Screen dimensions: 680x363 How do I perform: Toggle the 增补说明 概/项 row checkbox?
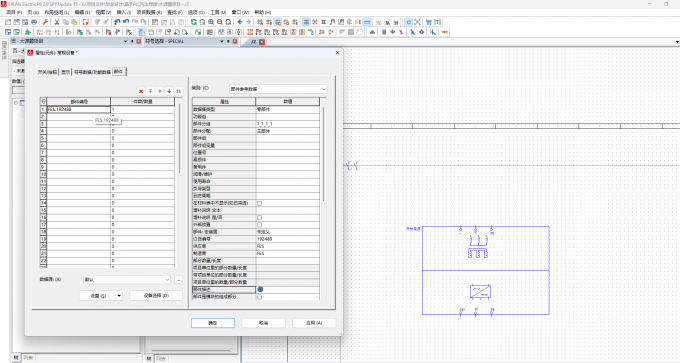[x=259, y=217]
